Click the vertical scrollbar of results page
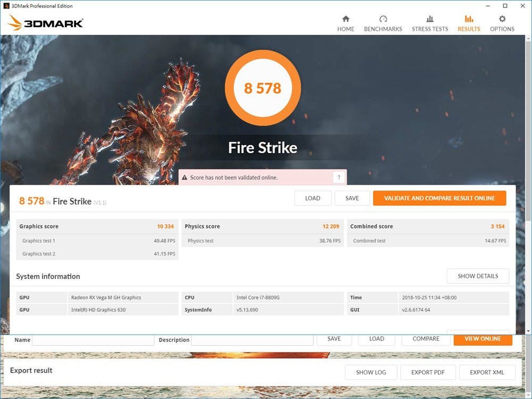 pos(528,131)
